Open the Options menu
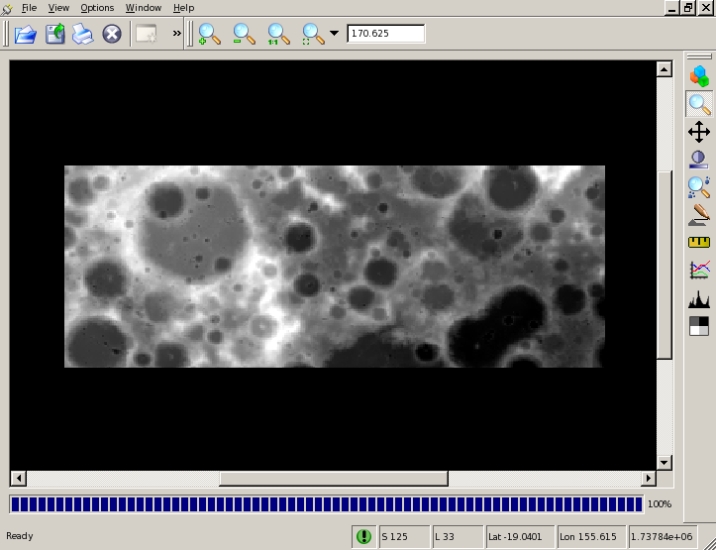 (x=97, y=8)
